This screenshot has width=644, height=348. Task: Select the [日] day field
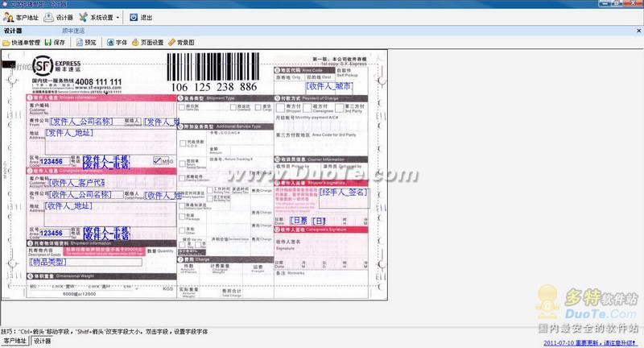click(319, 221)
